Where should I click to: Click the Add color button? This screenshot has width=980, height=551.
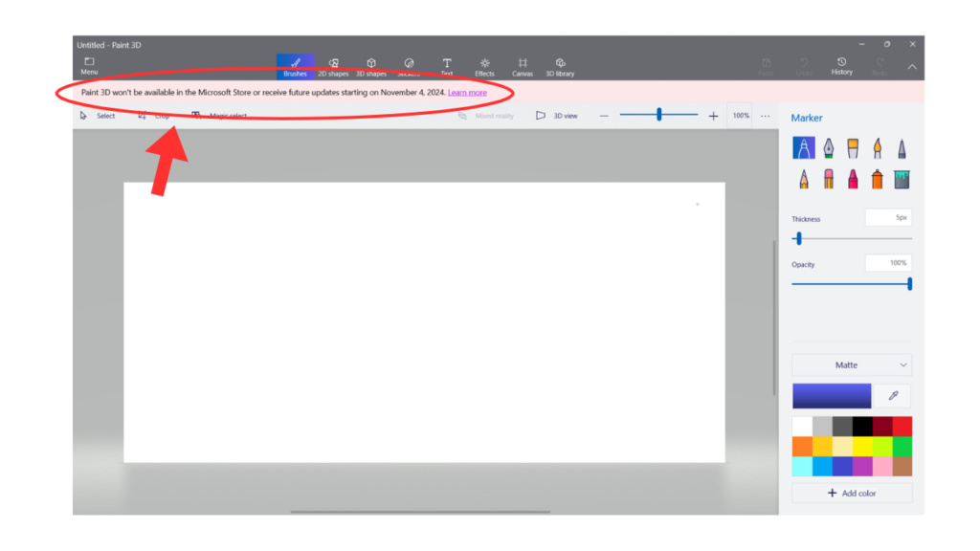(851, 493)
